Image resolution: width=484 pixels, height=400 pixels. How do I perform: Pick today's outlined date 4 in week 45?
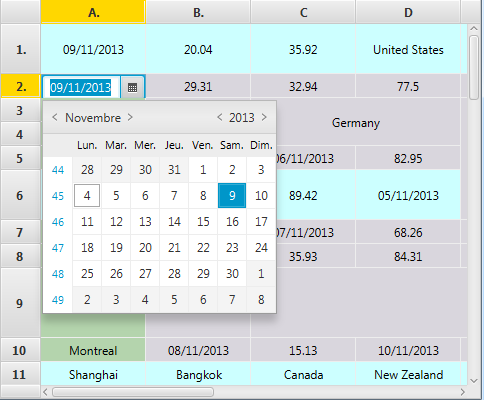pos(87,196)
